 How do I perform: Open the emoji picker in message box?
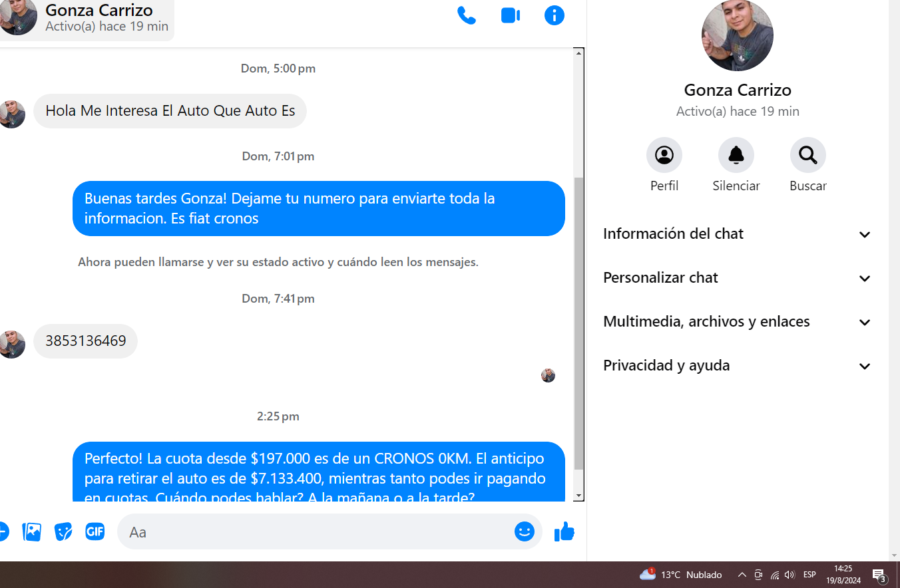(x=524, y=531)
